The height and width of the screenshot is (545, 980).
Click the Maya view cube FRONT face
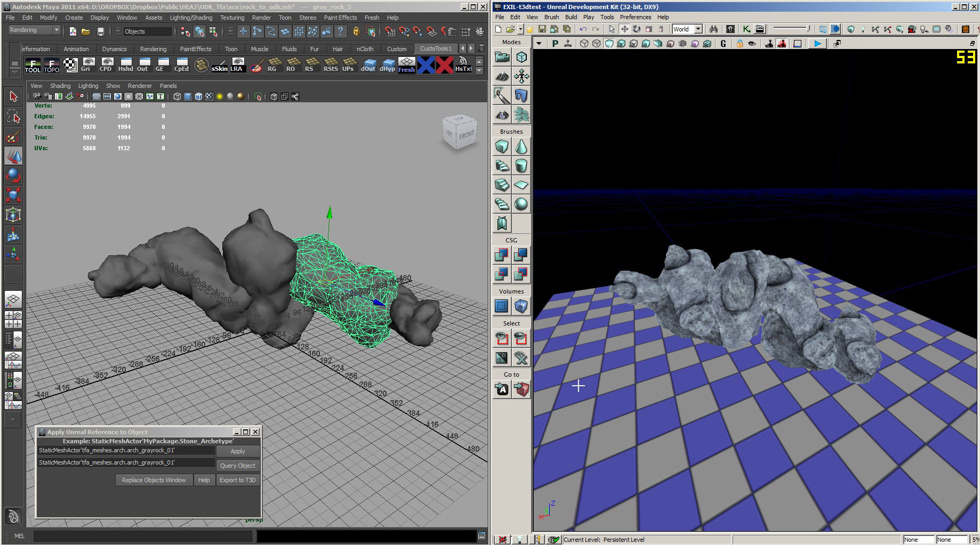(x=466, y=135)
